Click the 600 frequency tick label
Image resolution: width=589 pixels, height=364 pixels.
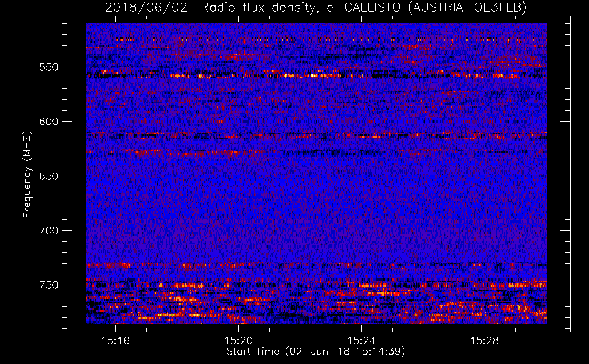(x=49, y=122)
